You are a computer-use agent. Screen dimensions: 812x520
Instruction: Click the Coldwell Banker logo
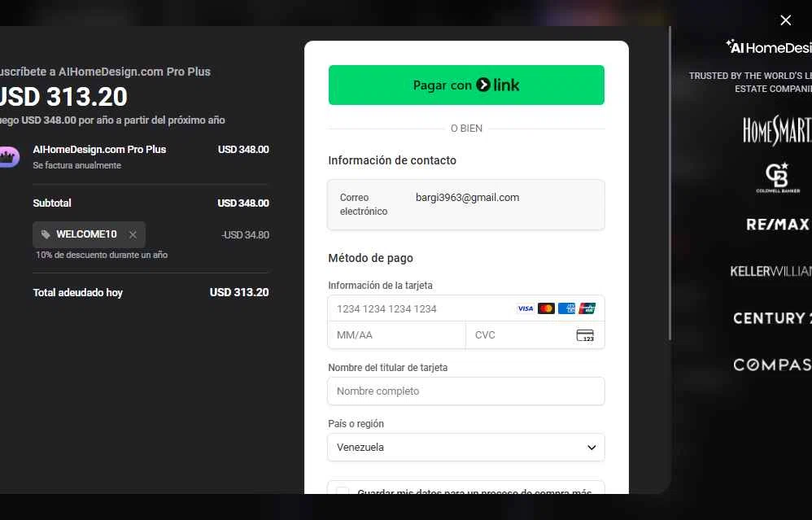pos(778,177)
